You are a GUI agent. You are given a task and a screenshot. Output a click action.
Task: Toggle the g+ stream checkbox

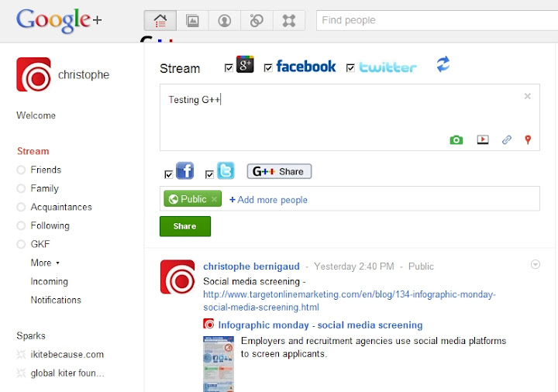229,67
